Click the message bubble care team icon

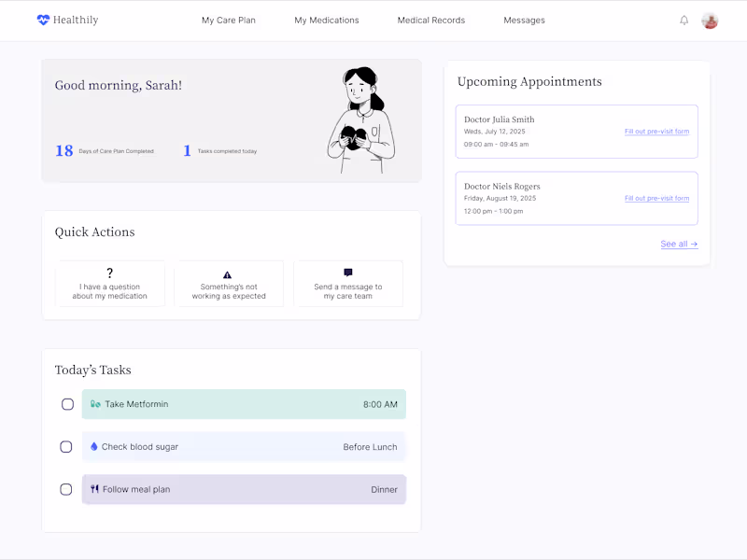tap(348, 273)
